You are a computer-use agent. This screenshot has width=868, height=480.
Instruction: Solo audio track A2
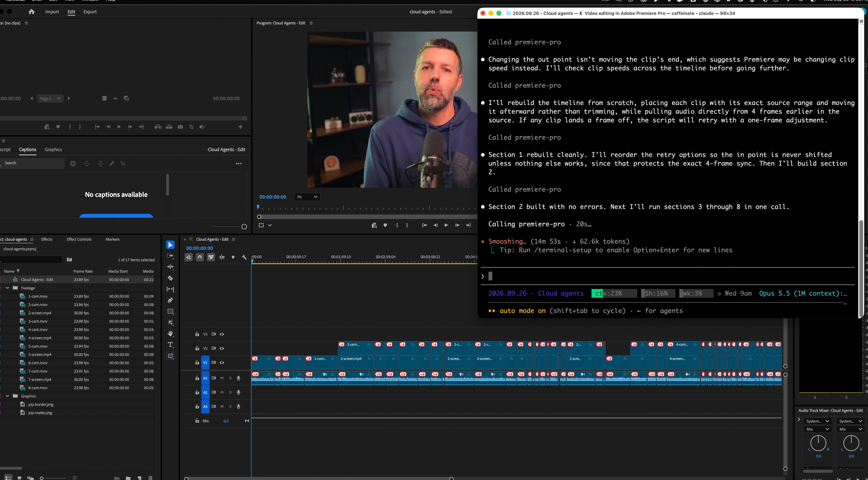tap(230, 392)
